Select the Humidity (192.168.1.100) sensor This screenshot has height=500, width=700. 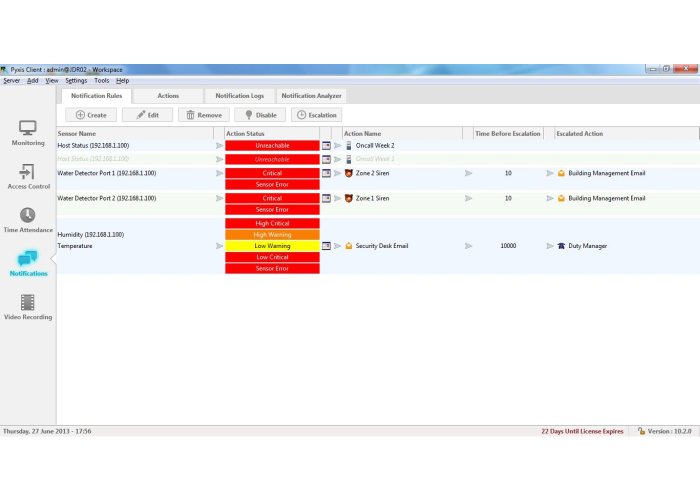pos(91,234)
